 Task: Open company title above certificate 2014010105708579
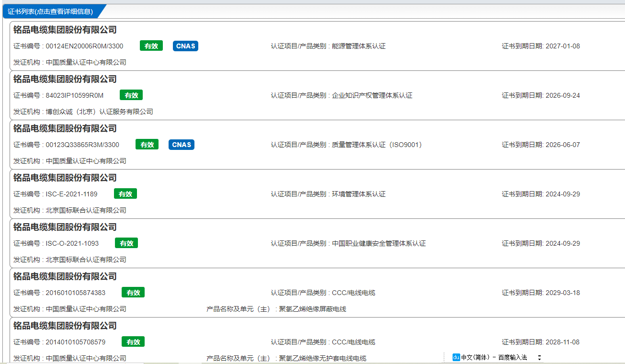(65, 326)
